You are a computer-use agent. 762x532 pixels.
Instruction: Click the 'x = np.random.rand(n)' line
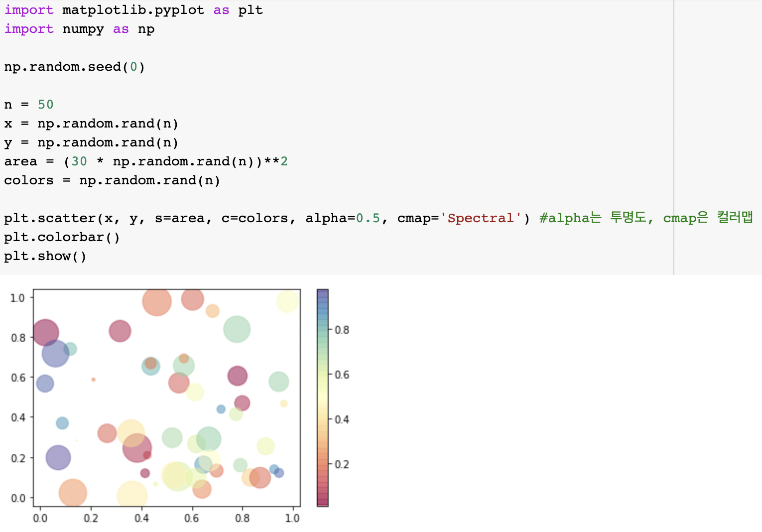tap(91, 124)
